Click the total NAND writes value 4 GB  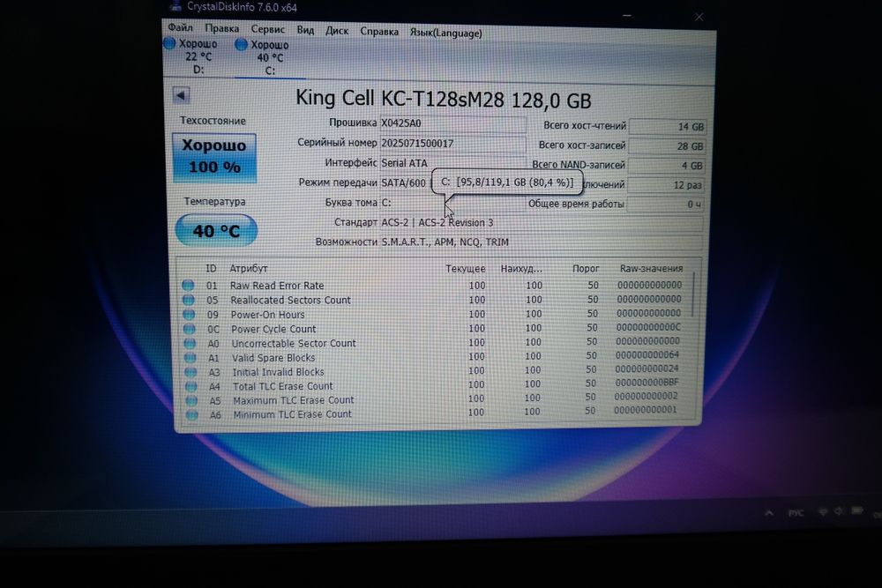(667, 166)
